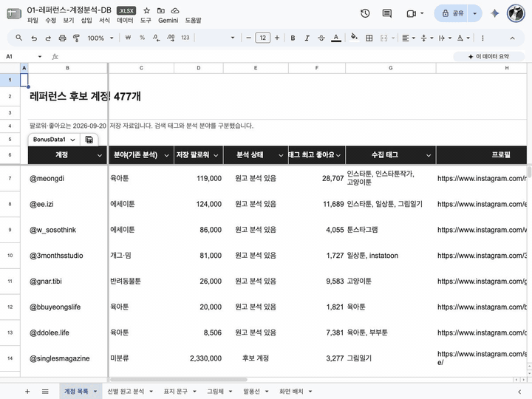The height and width of the screenshot is (399, 532).
Task: Open cell borders menu
Action: 369,38
